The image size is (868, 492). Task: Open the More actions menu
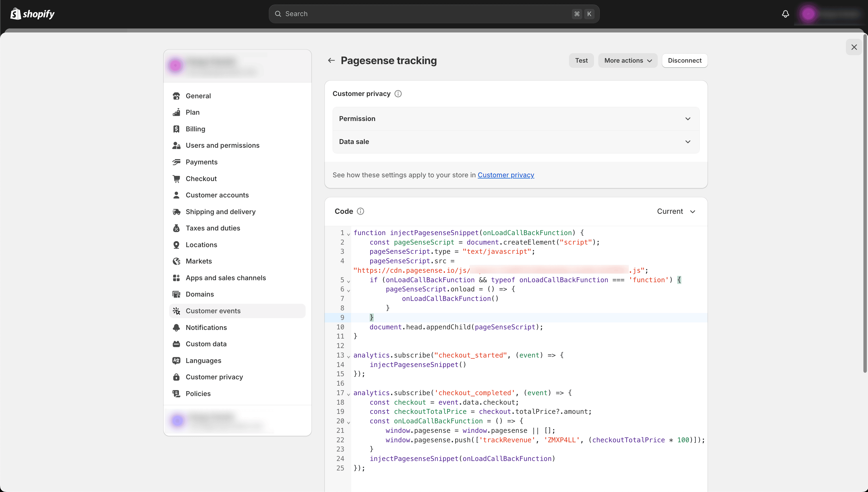628,60
